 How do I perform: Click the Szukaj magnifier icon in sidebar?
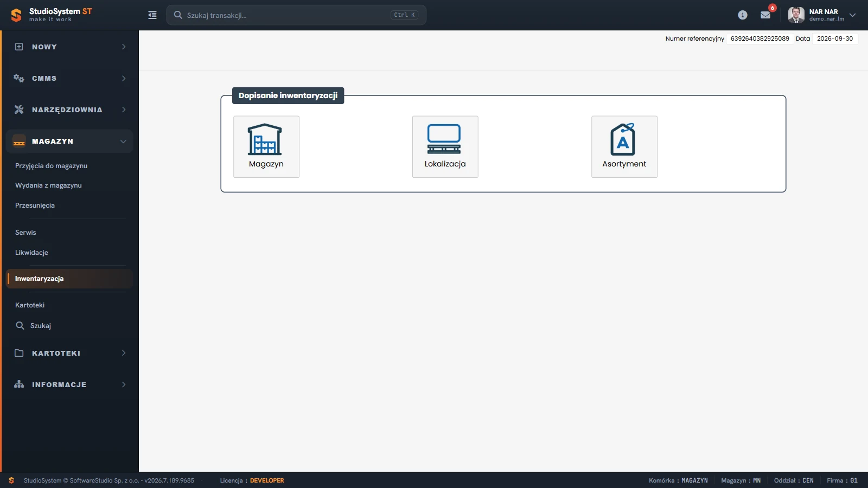(x=20, y=325)
